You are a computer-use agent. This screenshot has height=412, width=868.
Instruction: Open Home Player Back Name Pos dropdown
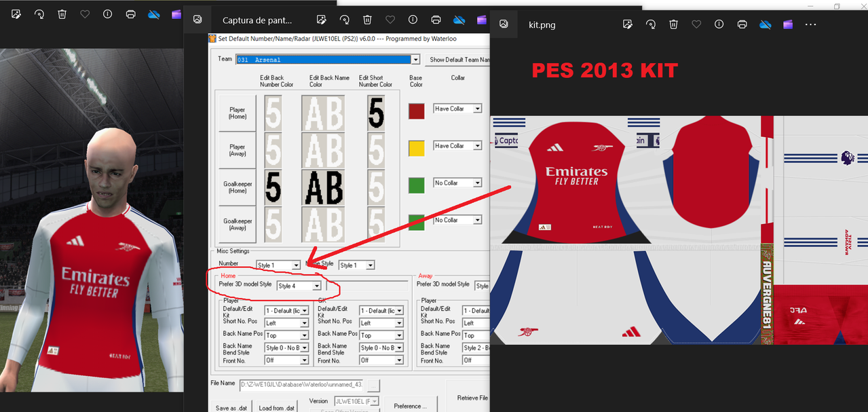coord(304,335)
